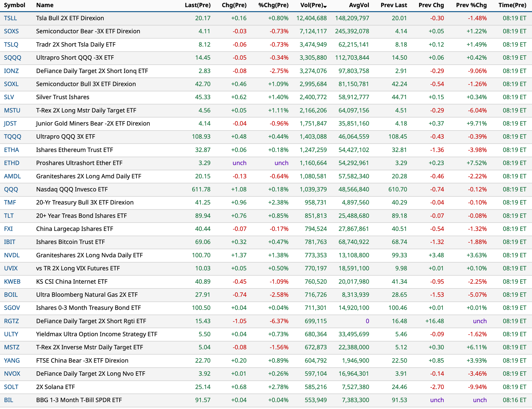This screenshot has width=532, height=409.
Task: Select the KWEB ticker link
Action: (x=12, y=282)
